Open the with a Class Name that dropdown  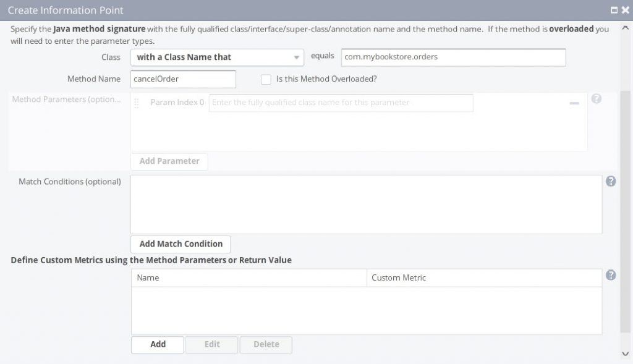[x=216, y=57]
